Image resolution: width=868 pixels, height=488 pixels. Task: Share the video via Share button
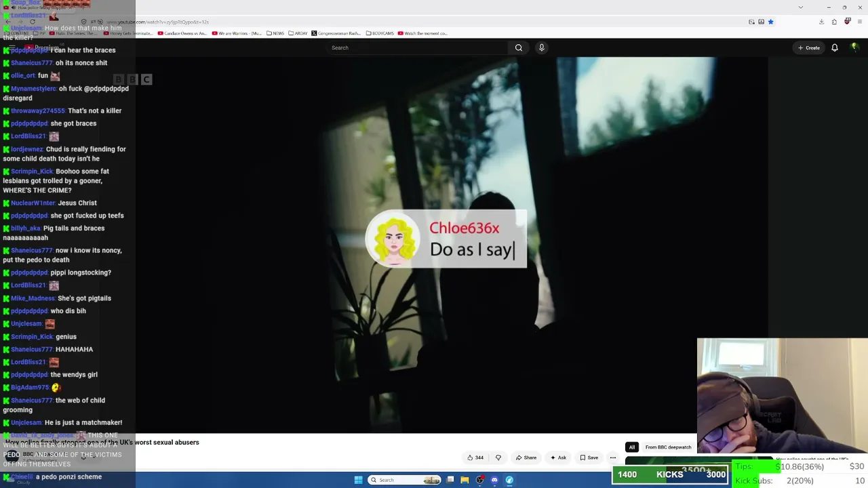[x=526, y=457]
